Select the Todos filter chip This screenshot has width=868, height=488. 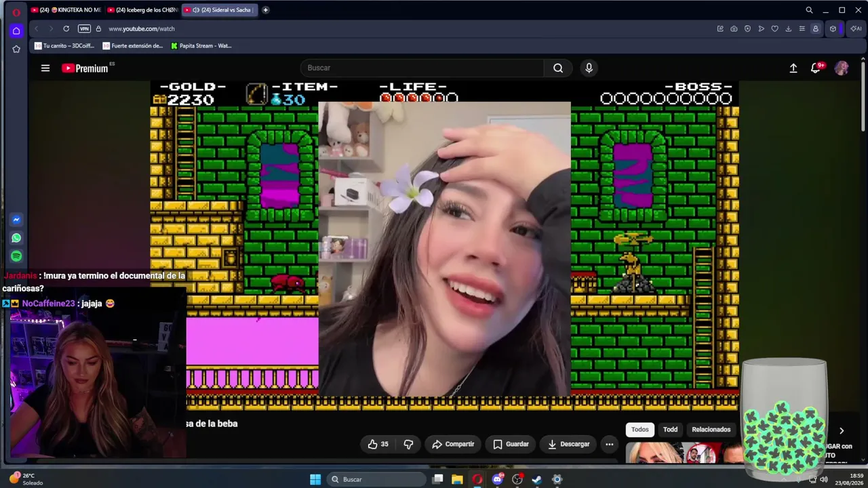639,429
